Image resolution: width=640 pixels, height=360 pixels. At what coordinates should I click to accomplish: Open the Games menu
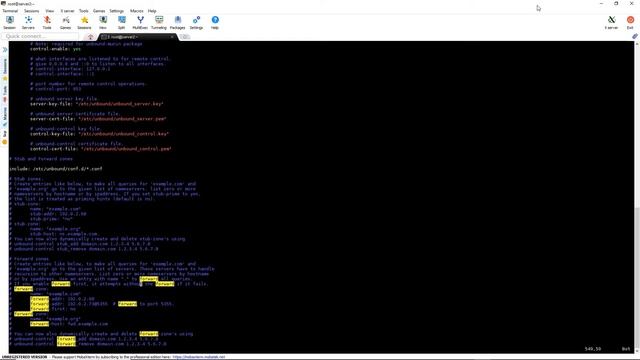tap(99, 11)
